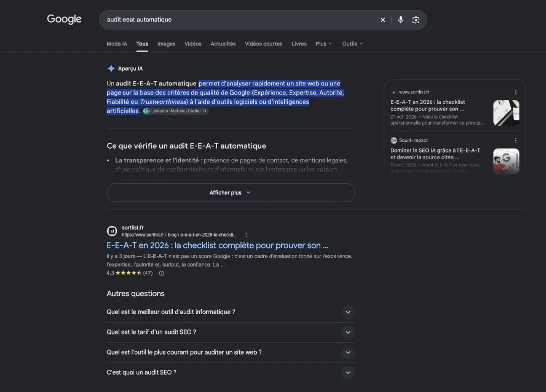The image size is (546, 392).
Task: Open the LinkedIn Mathieu Carlier source chip
Action: tap(176, 111)
